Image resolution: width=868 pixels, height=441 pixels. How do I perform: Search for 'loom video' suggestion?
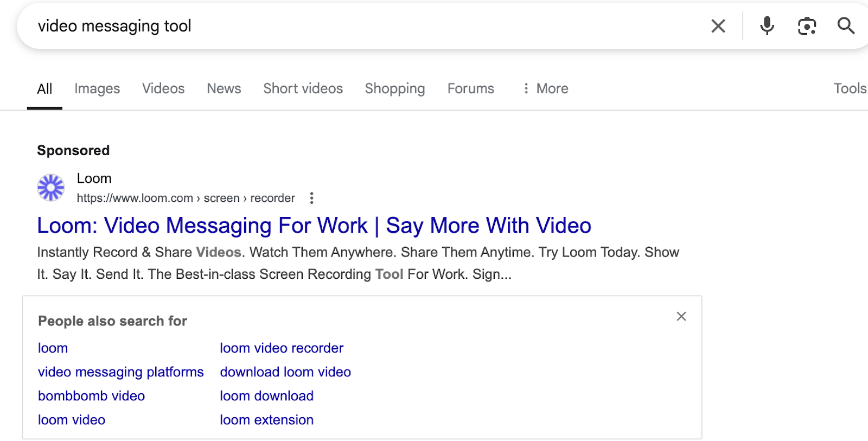click(72, 420)
